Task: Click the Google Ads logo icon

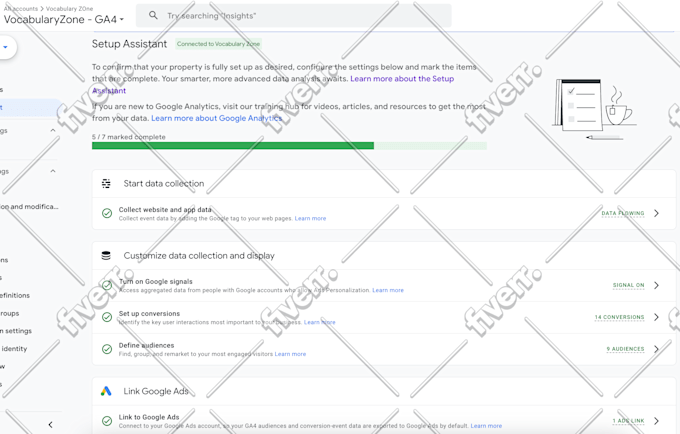Action: pyautogui.click(x=106, y=391)
